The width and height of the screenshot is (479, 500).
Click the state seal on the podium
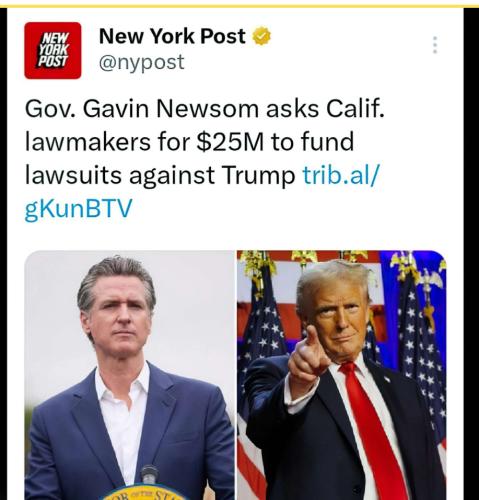click(142, 492)
